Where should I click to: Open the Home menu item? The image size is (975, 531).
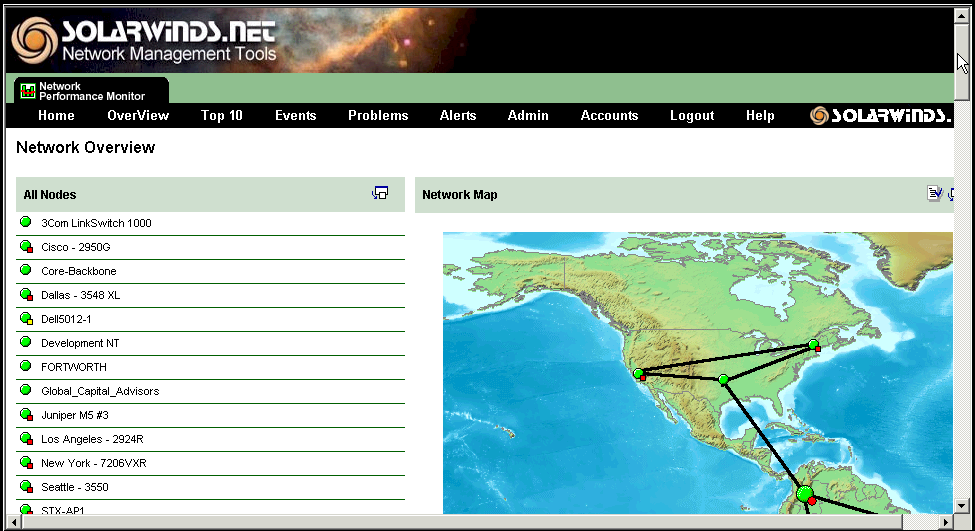pyautogui.click(x=56, y=116)
